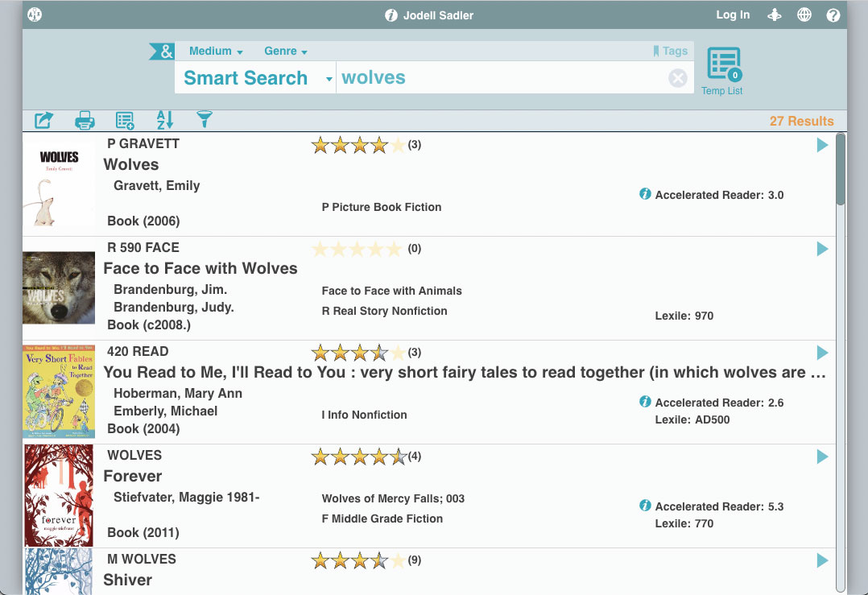Rate Face to Face with Wolves stars
This screenshot has width=868, height=595.
point(357,249)
